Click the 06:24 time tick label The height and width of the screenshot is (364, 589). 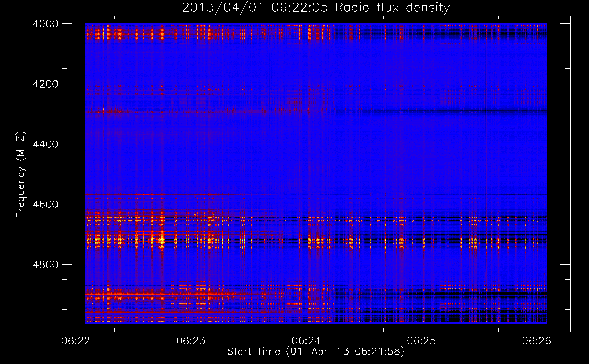[x=306, y=341]
